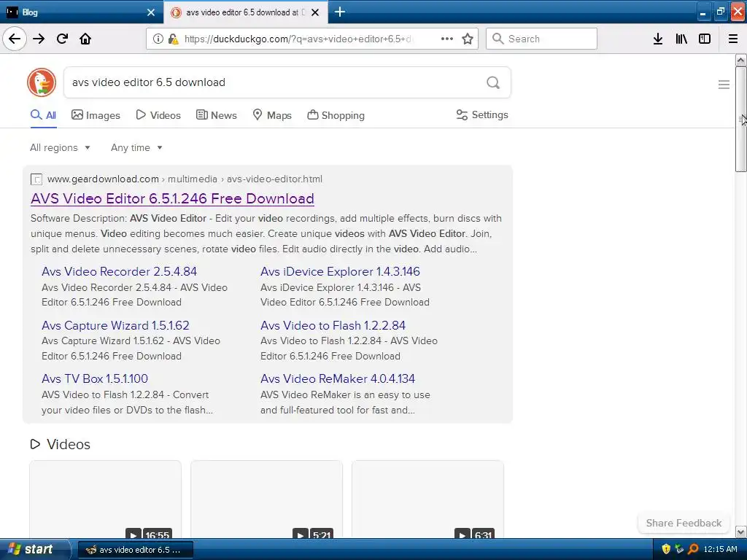747x560 pixels.
Task: Close the Blog tab
Action: click(151, 12)
